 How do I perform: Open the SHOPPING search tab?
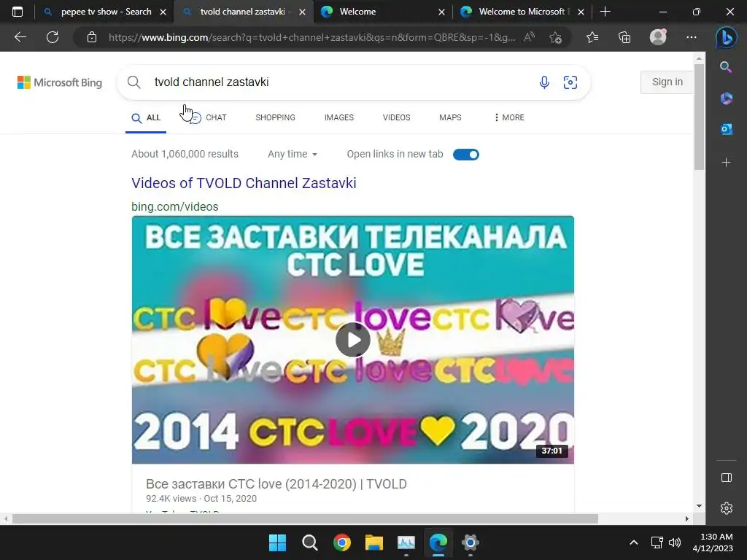point(275,117)
